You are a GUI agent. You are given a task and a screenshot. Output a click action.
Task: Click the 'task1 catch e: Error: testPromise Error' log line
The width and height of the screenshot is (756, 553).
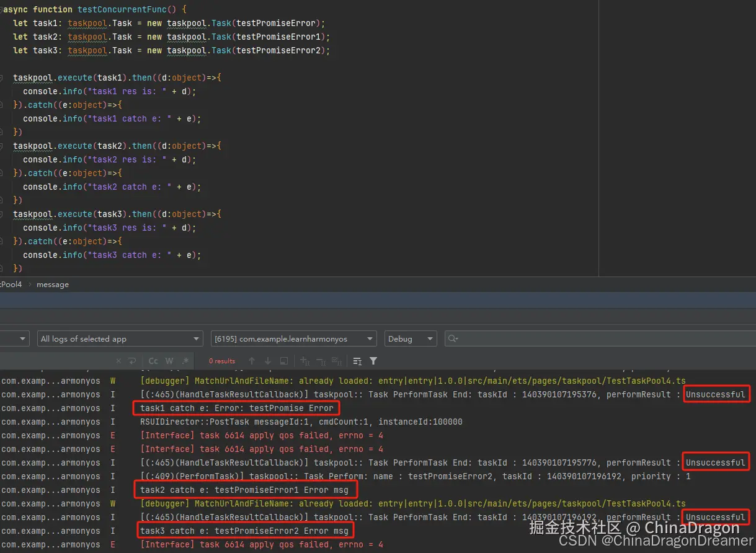point(237,408)
